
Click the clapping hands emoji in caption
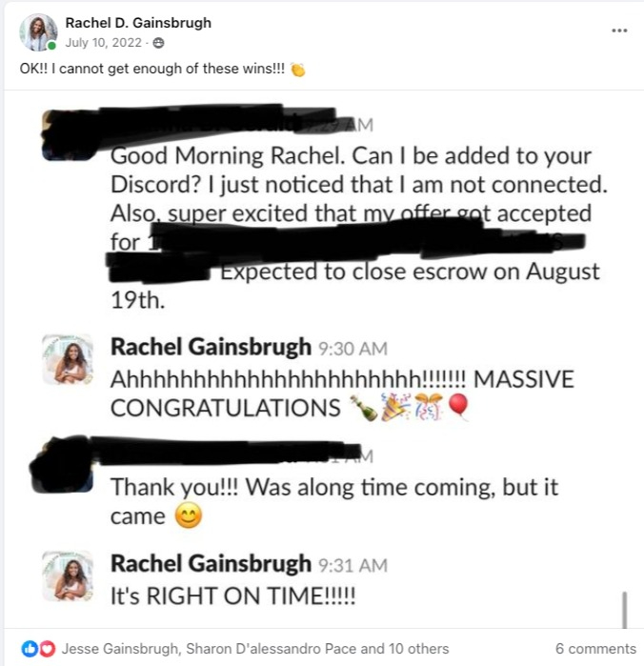pos(298,70)
